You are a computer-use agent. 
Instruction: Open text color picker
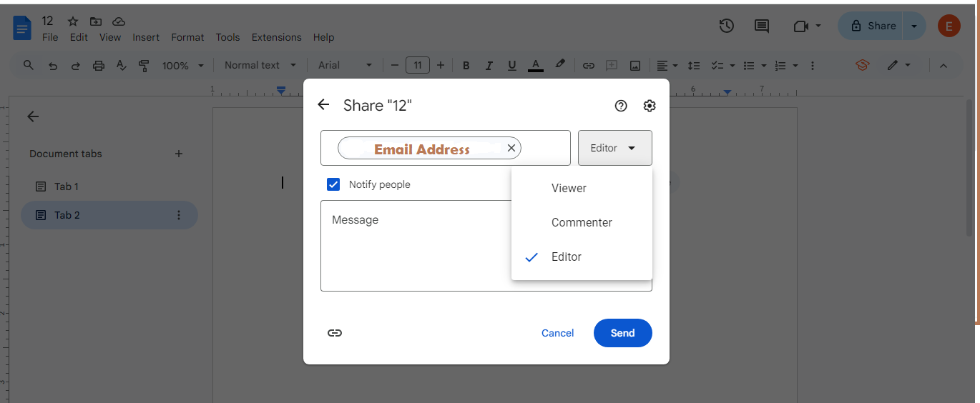click(535, 66)
